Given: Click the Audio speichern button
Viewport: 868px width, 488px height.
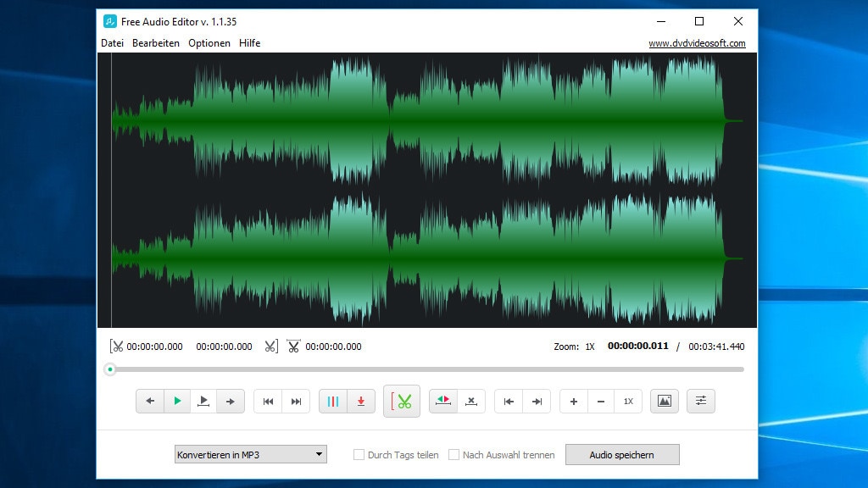Looking at the screenshot, I should click(x=623, y=454).
